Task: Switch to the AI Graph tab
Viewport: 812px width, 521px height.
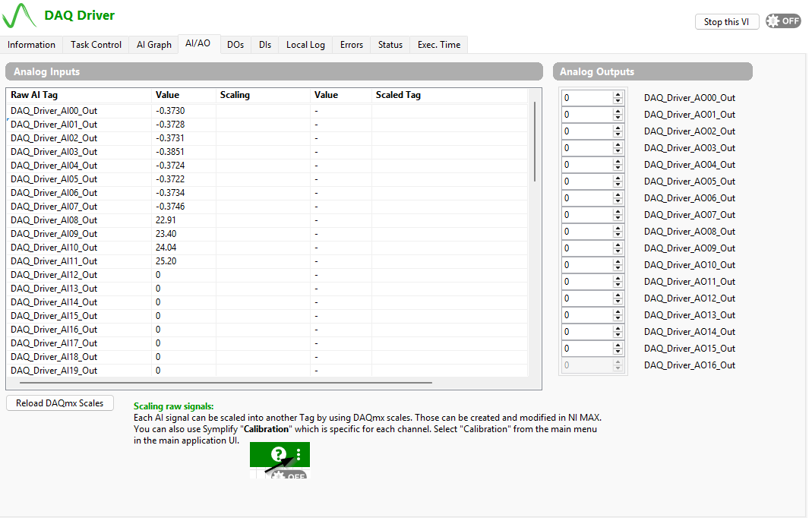Action: click(153, 45)
